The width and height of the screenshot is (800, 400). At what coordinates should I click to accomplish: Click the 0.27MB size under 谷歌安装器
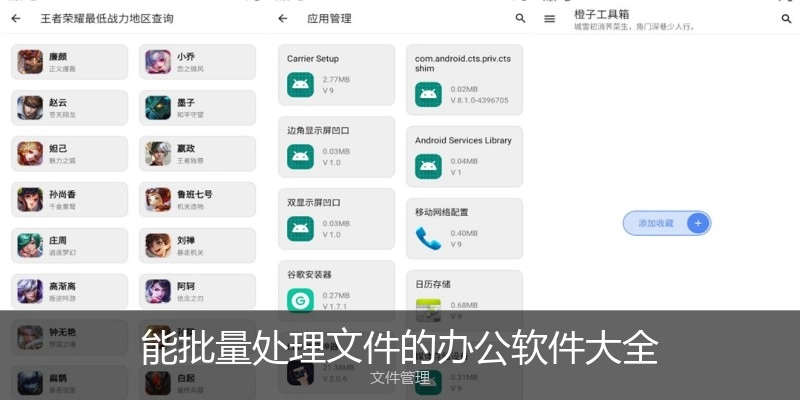coord(336,295)
